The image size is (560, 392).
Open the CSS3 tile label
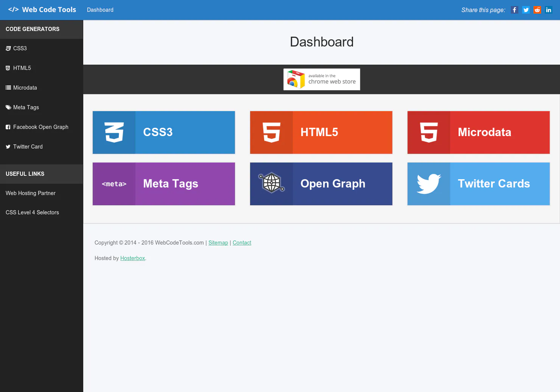pos(158,132)
